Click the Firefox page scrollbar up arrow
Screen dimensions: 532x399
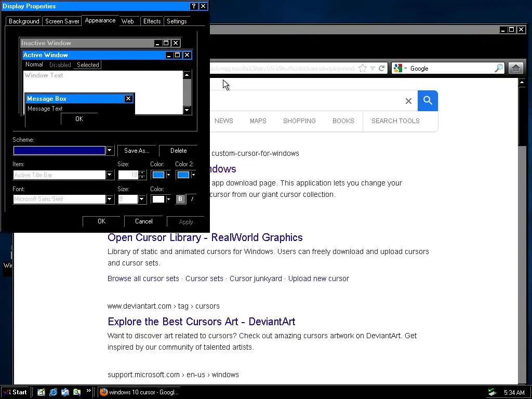[522, 82]
